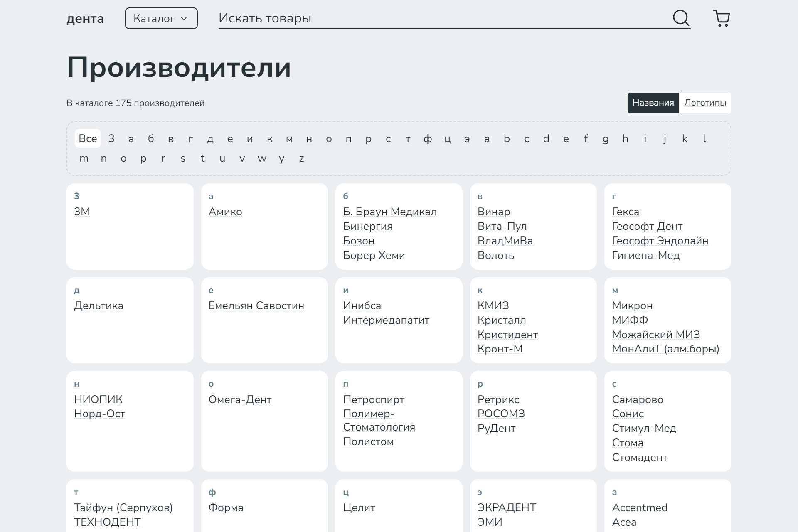
Task: Filter manufacturers by Latin letter z
Action: 302,158
